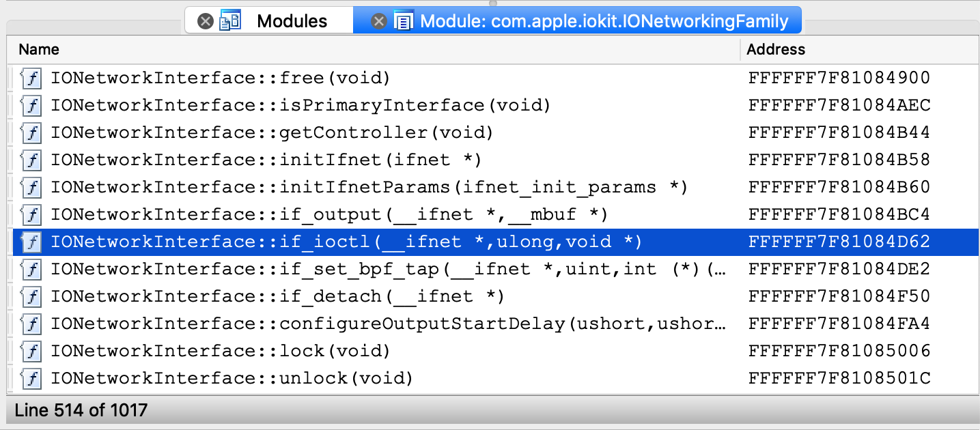980x430 pixels.
Task: Switch to the Modules tab
Action: coord(292,22)
